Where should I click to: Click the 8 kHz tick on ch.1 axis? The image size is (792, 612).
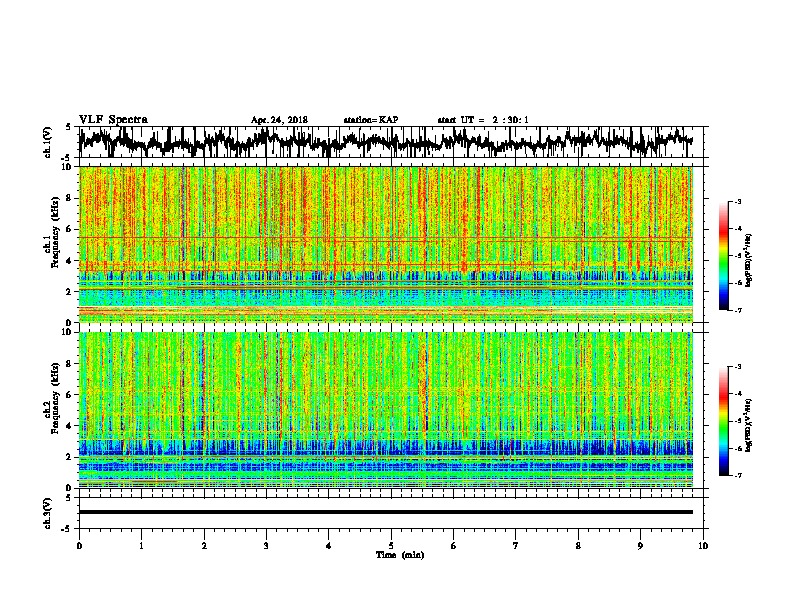tap(69, 198)
